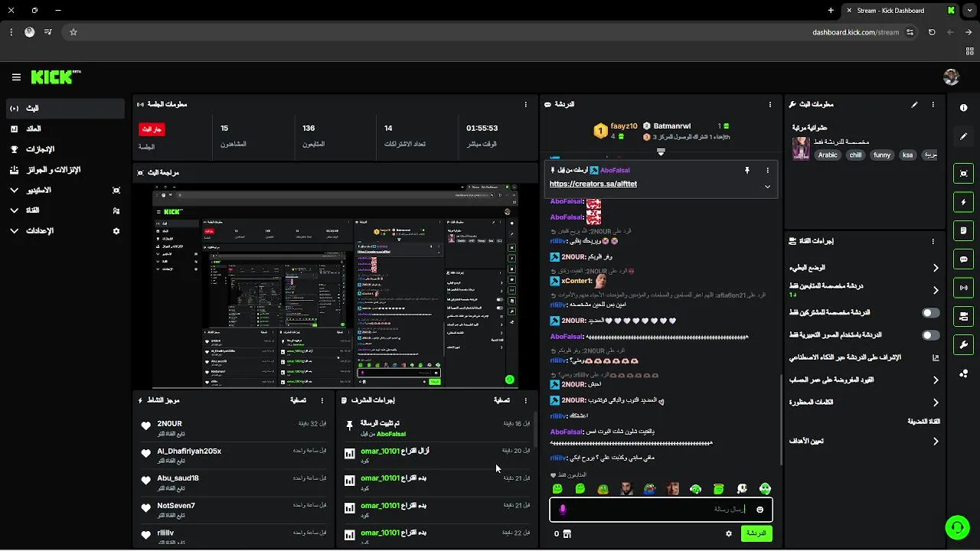
Task: Toggle the chat bubble panel icon
Action: (x=963, y=259)
